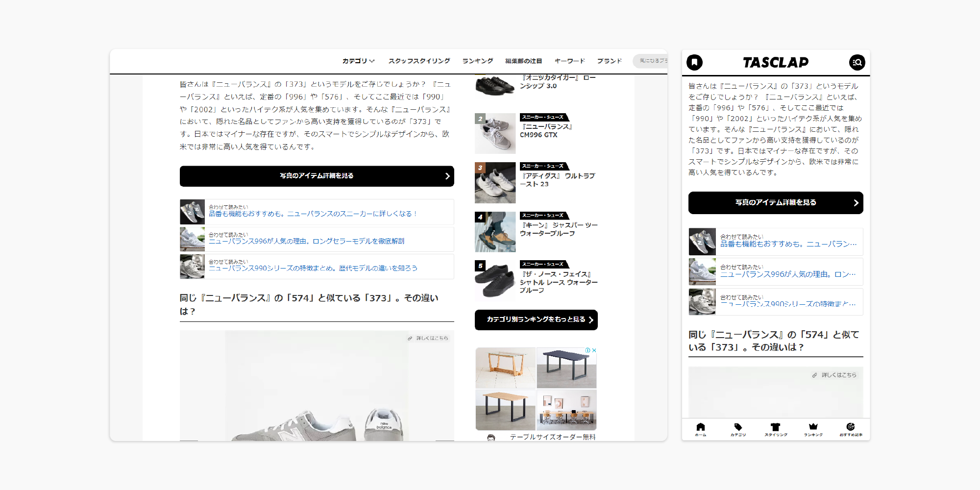Tap 写真のアイテム詳細を見る button on mobile
Screen dimensions: 980x490
pyautogui.click(x=776, y=203)
